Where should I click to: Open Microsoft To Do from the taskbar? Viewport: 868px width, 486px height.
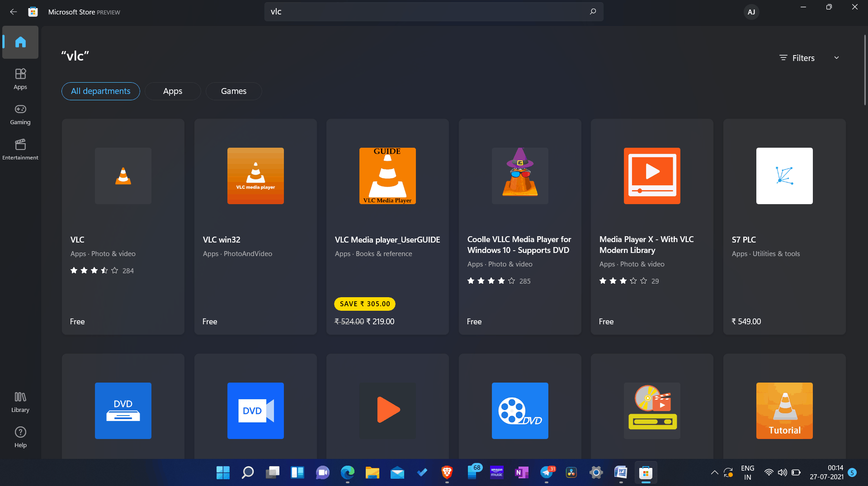422,472
